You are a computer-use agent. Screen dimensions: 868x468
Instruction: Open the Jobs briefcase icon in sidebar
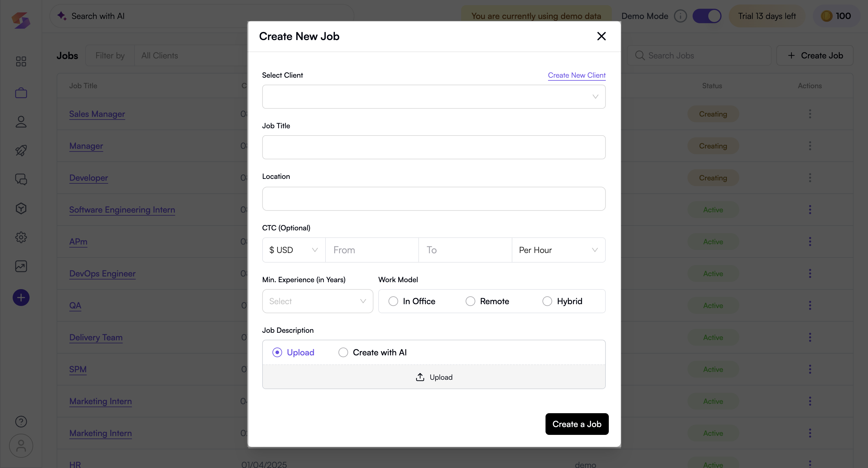pyautogui.click(x=21, y=92)
